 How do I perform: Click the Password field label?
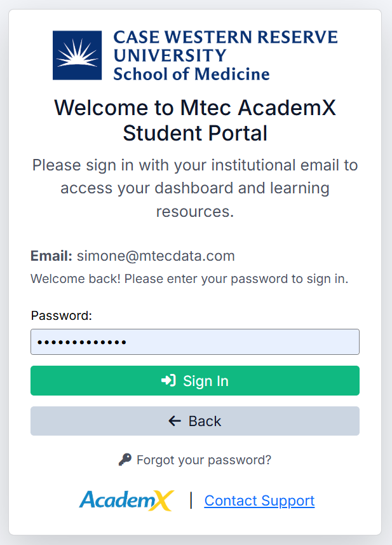(62, 315)
